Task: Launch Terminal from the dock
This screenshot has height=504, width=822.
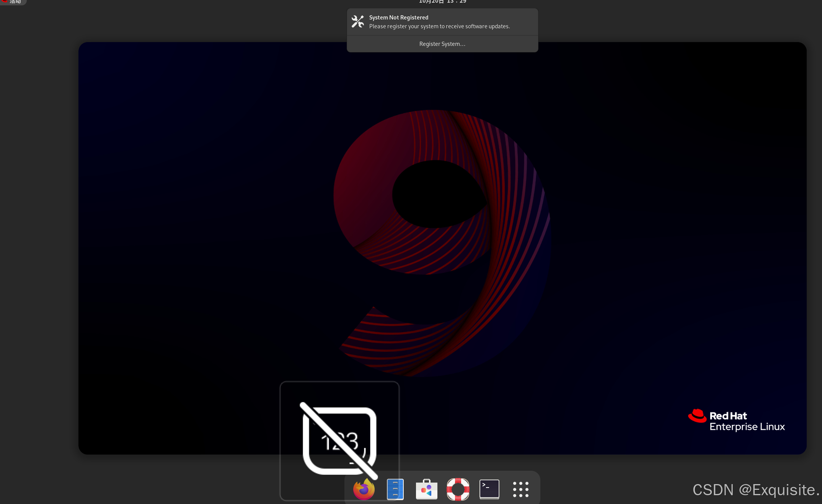Action: [489, 489]
